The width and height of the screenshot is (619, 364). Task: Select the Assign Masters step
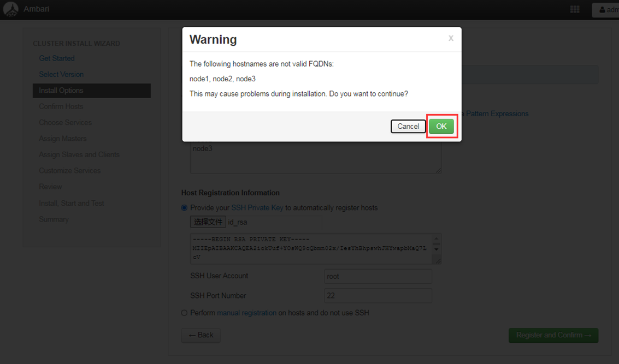click(62, 139)
